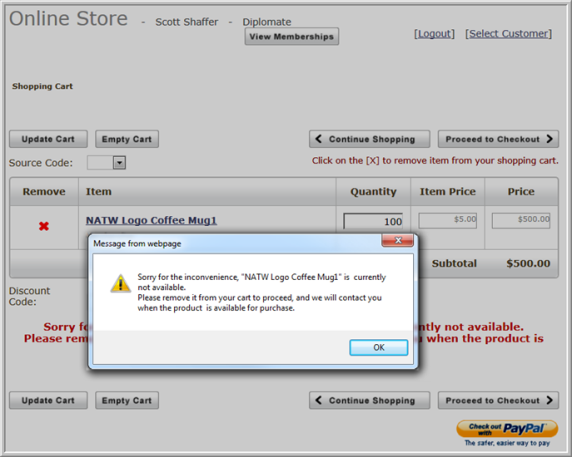Click OK in the message dialog

(x=379, y=347)
